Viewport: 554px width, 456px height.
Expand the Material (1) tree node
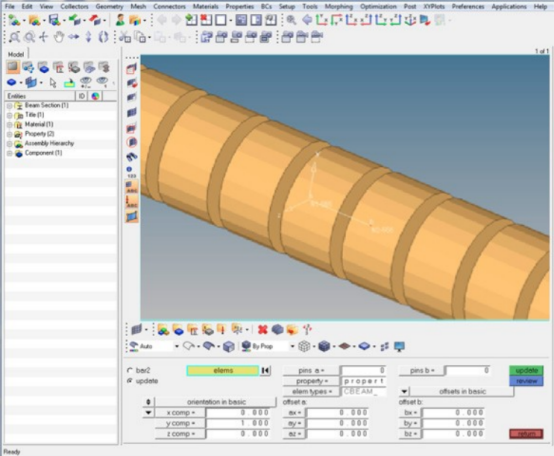[10, 125]
